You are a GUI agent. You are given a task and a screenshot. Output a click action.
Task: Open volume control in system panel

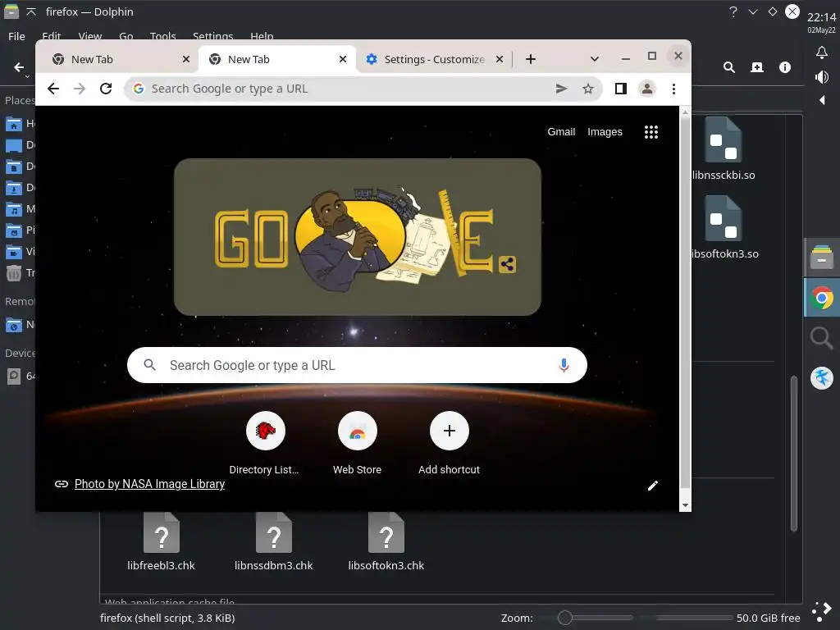(821, 77)
